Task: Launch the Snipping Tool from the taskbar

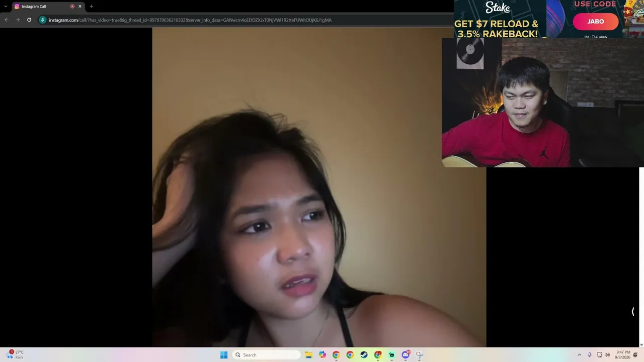Action: 419,355
